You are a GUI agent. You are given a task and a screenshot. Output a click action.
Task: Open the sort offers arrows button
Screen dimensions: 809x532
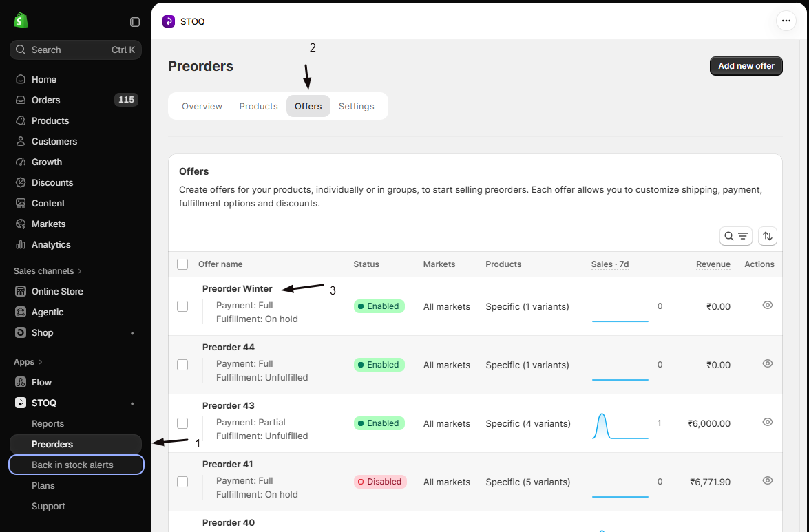point(768,236)
